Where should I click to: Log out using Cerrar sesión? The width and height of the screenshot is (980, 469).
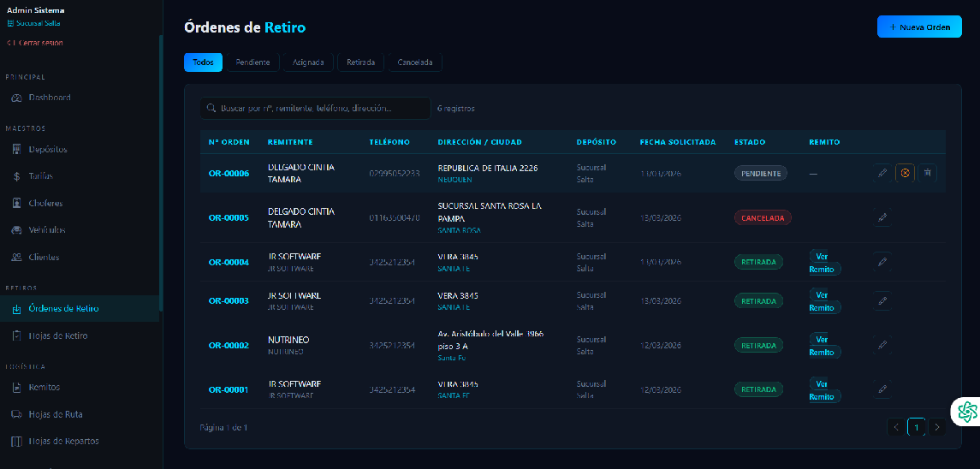coord(35,43)
